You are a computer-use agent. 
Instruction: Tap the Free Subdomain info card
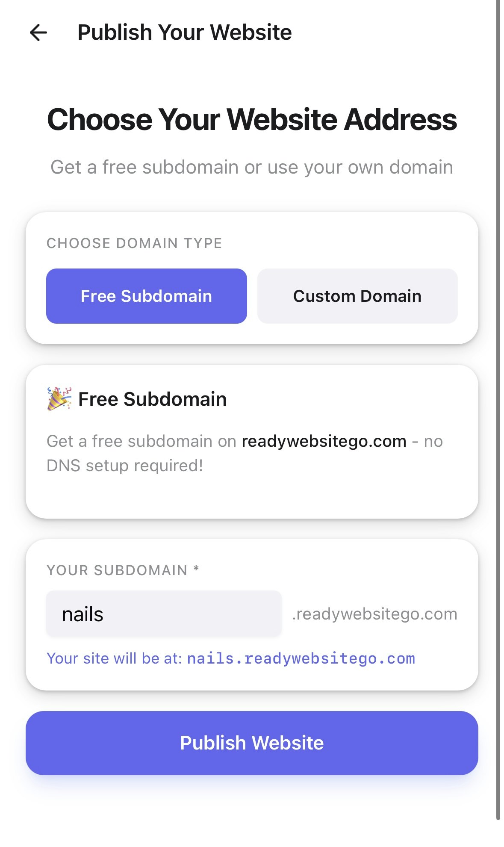click(x=252, y=440)
